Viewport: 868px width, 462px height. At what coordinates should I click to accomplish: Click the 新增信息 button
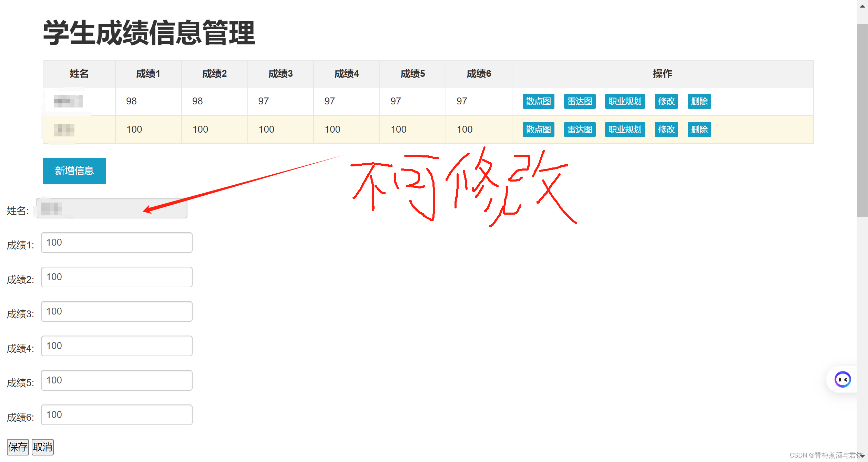pos(74,171)
